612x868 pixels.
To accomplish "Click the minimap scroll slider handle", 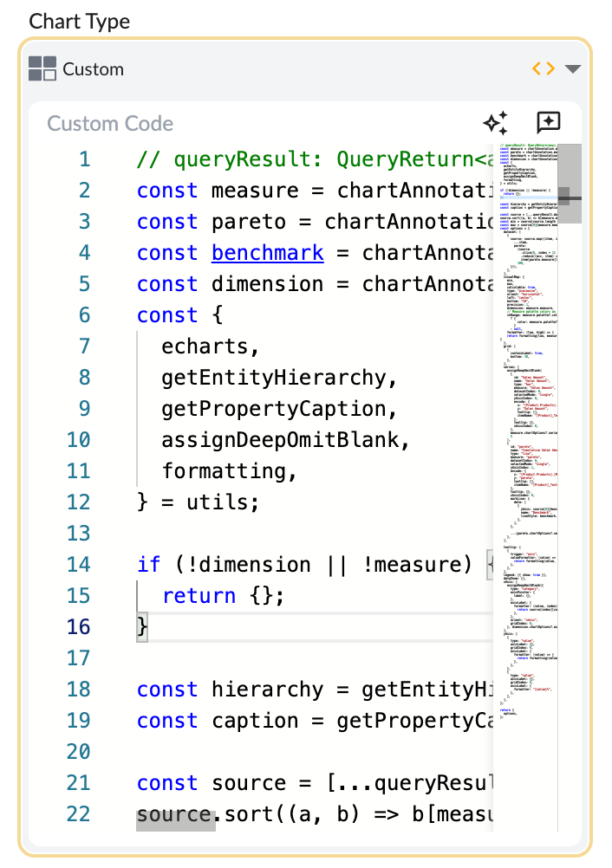I will [x=570, y=198].
